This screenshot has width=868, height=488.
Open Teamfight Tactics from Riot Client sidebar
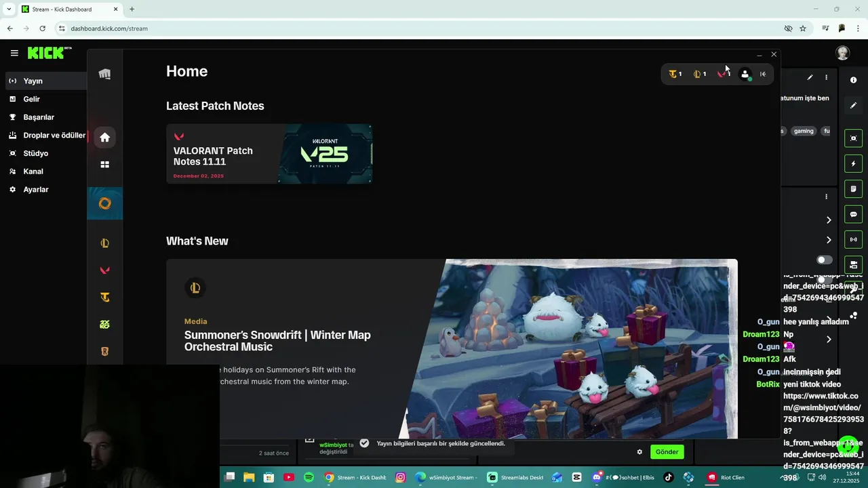(104, 297)
